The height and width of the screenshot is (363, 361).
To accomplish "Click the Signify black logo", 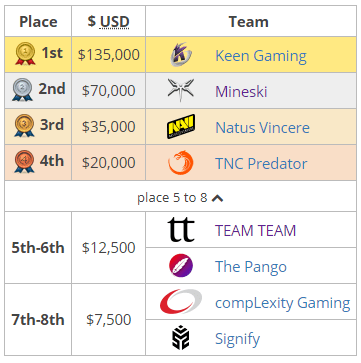I will [x=181, y=337].
